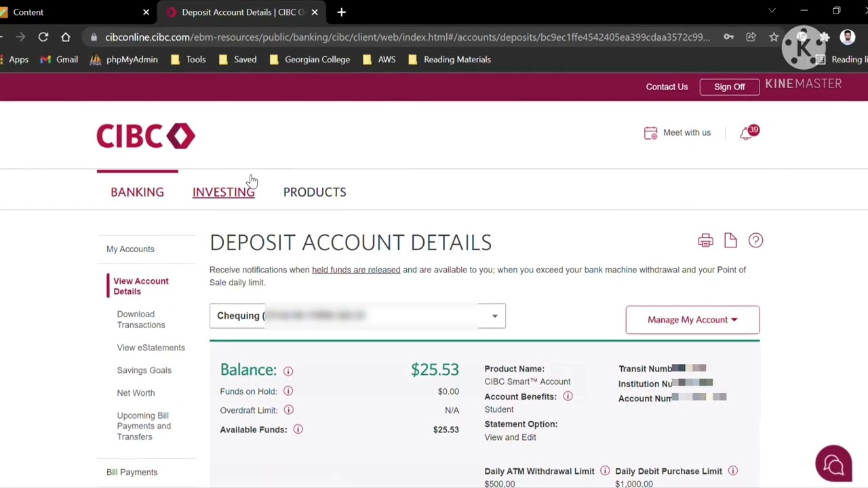Bookmark this page with the star icon
The height and width of the screenshot is (488, 868).
point(774,37)
